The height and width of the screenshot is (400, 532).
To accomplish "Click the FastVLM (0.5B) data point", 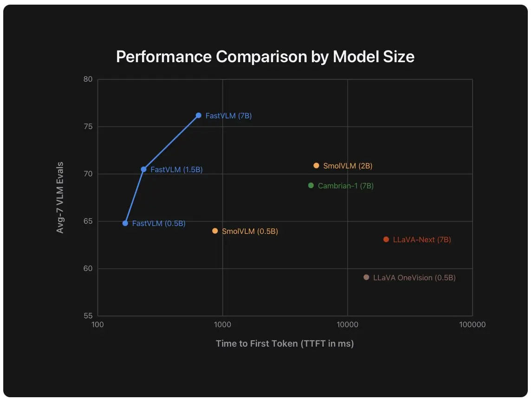I will click(125, 223).
